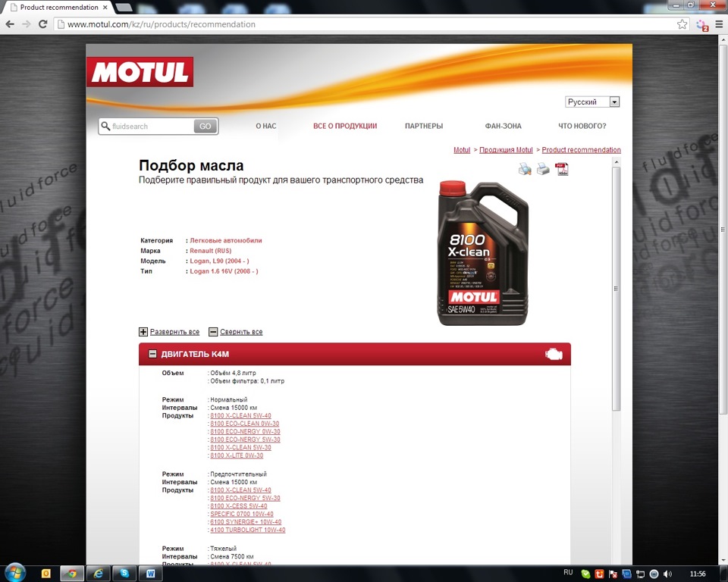The image size is (728, 582).
Task: Click the inner content scrollbar thumb
Action: point(617,289)
